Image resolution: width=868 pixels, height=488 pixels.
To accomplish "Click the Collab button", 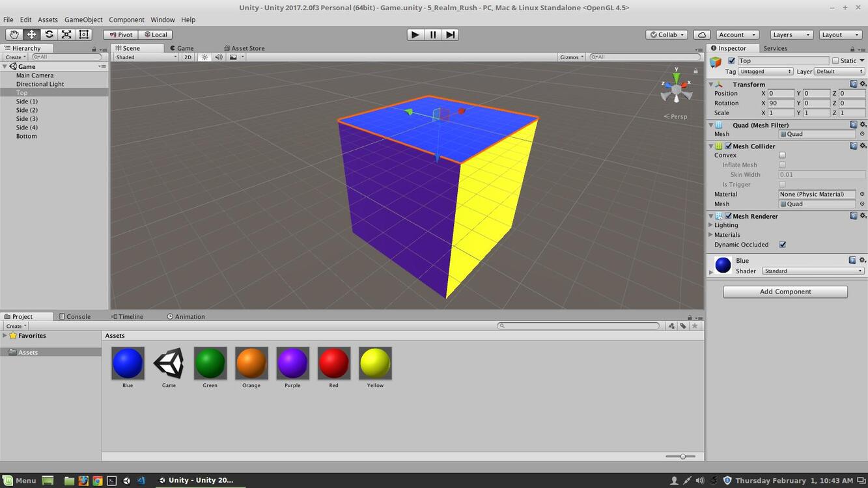I will click(667, 34).
